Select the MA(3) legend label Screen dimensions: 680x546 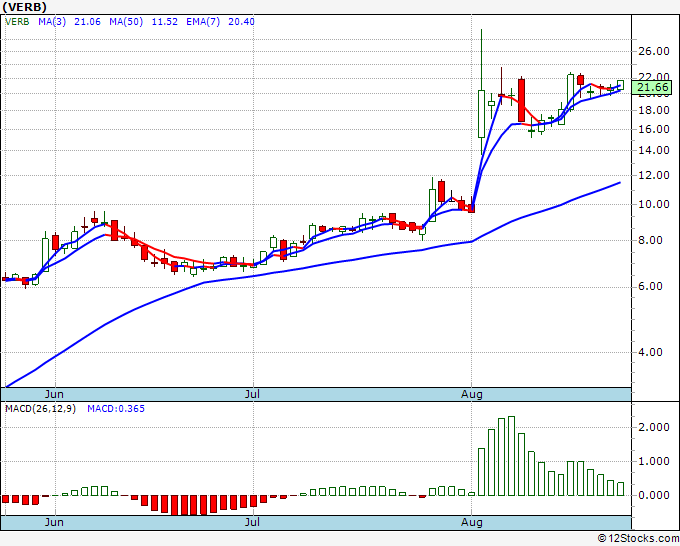click(x=52, y=22)
